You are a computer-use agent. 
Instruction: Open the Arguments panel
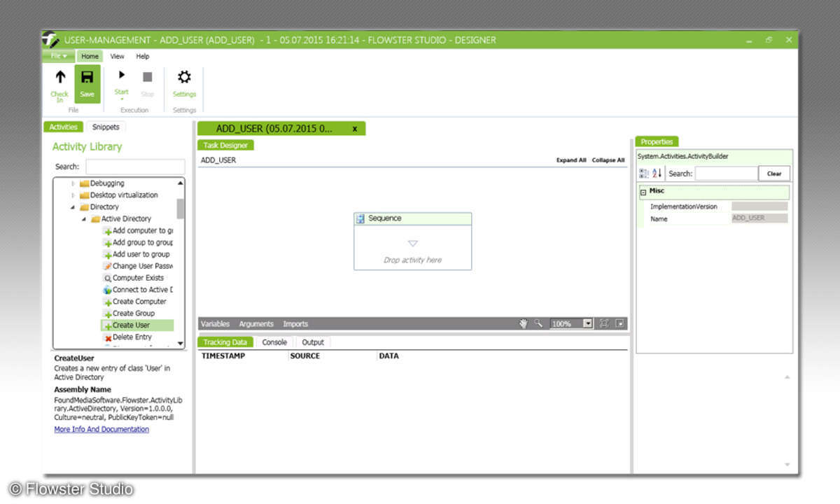(x=256, y=324)
